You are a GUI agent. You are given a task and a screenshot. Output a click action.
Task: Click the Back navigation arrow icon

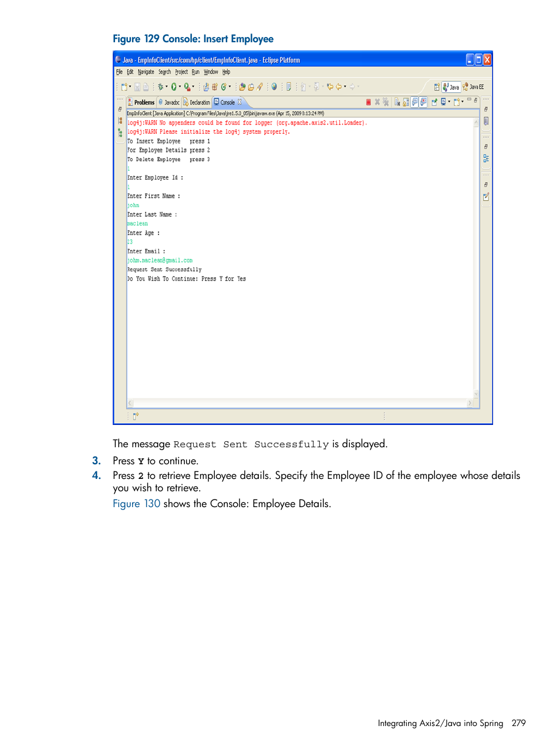coord(339,87)
